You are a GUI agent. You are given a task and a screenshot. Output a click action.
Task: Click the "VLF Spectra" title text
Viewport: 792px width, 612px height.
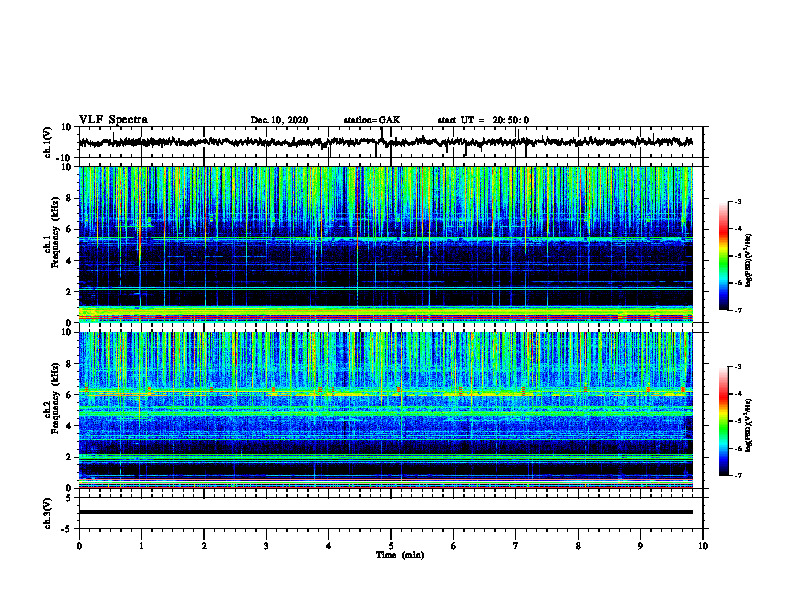pos(113,120)
